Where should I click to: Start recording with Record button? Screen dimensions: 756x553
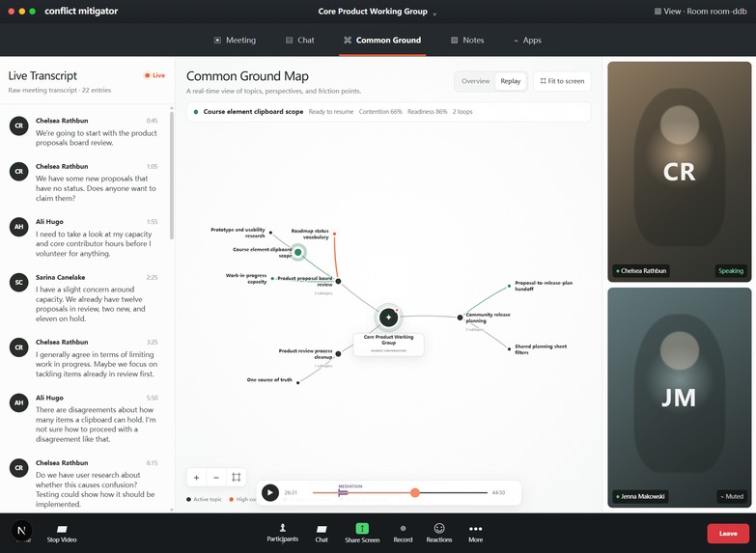tap(403, 534)
